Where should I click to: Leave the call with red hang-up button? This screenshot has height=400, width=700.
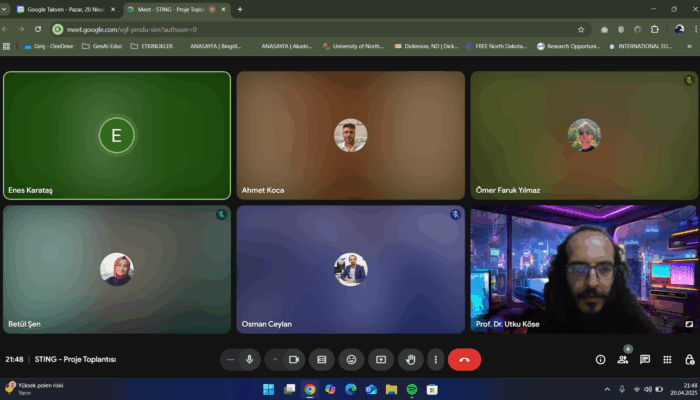coord(464,359)
